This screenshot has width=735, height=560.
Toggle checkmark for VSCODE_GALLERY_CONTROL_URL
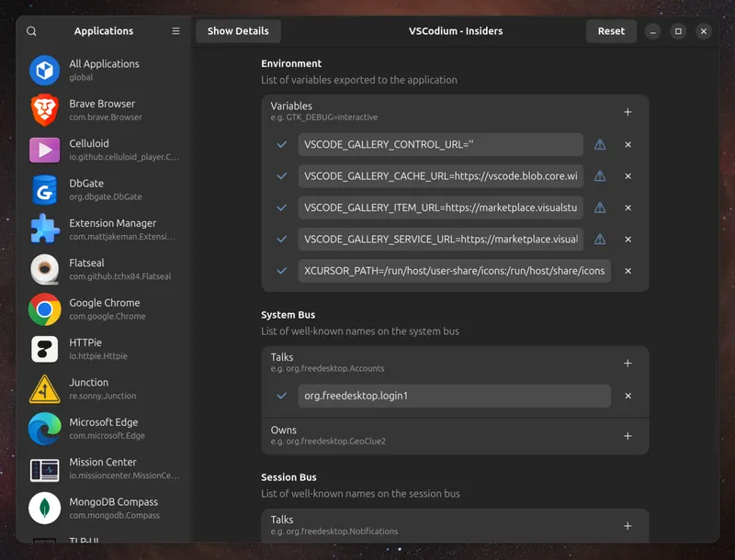click(282, 144)
